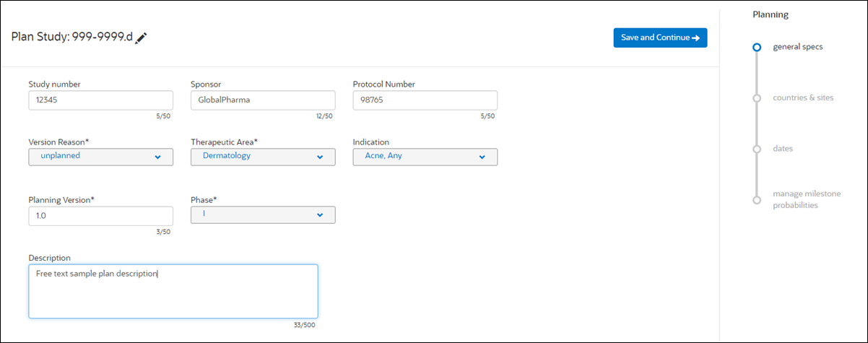The height and width of the screenshot is (343, 868).
Task: Open the Indication dropdown
Action: click(x=425, y=157)
